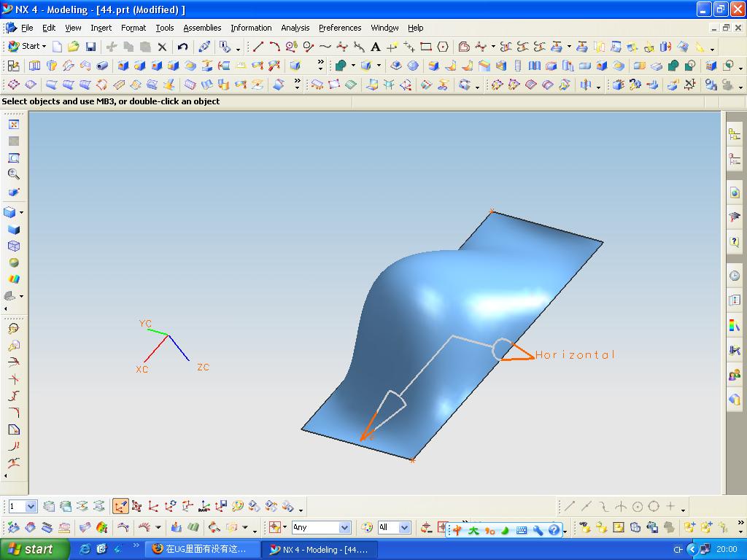Toggle the rainbow face analysis icon in the left toolbar

tap(14, 279)
